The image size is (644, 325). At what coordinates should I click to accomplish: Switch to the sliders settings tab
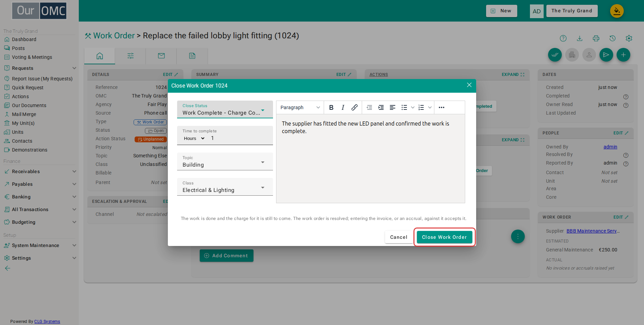coord(131,56)
